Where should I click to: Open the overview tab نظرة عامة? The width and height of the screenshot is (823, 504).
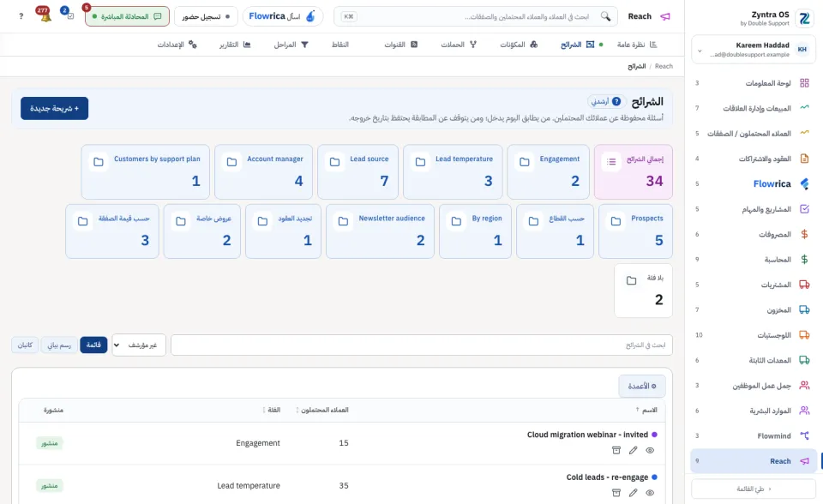click(637, 45)
